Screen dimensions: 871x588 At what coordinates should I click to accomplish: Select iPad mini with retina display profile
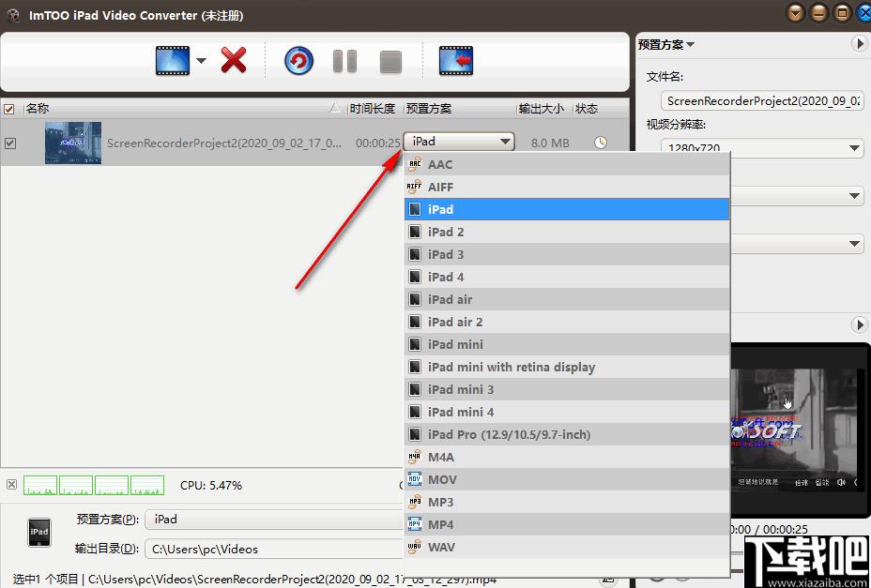coord(567,367)
